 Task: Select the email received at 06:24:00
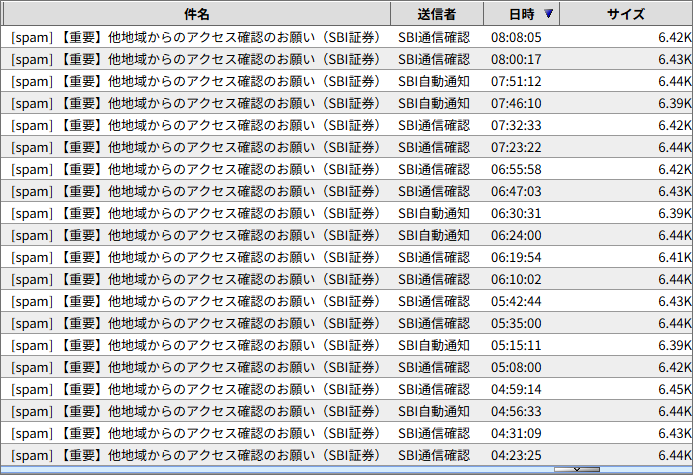(x=346, y=236)
